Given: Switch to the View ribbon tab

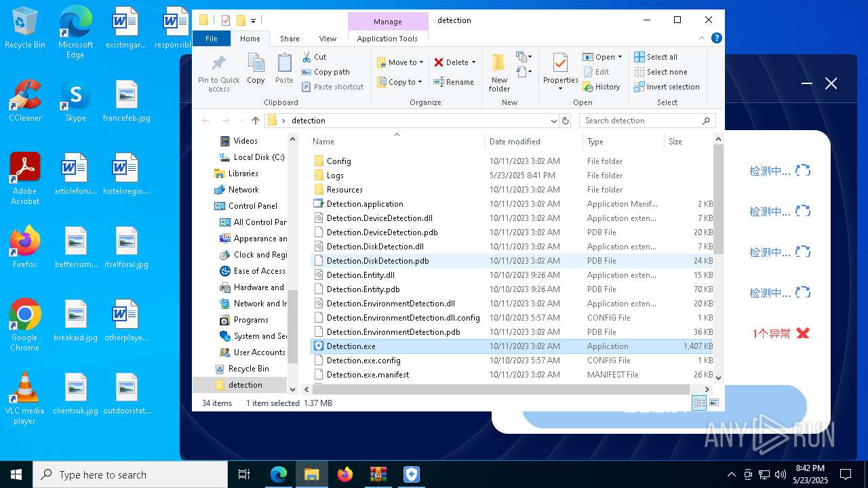Looking at the screenshot, I should pos(328,39).
